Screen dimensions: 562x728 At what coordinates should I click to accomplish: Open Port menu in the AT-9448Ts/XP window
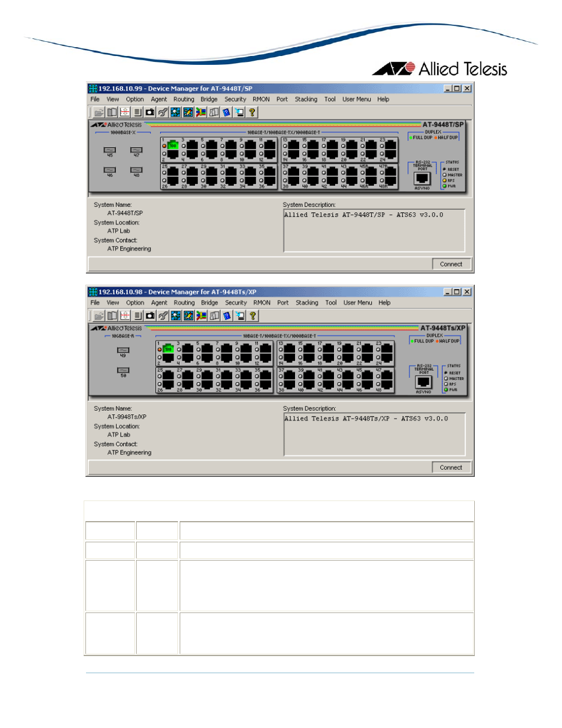tap(283, 302)
